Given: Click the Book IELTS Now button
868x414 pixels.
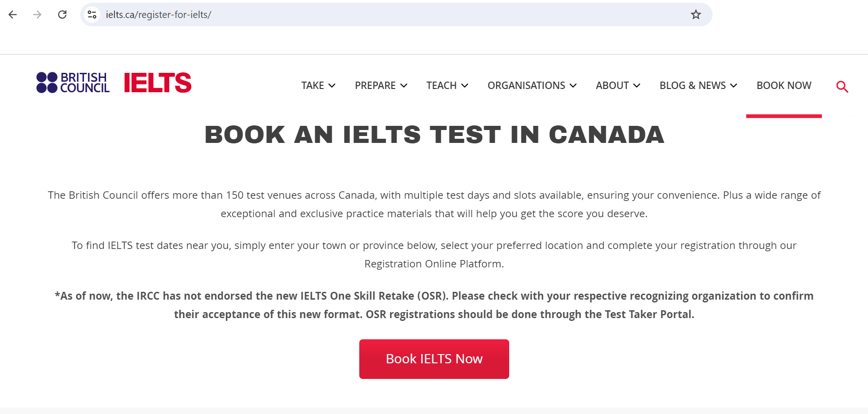Looking at the screenshot, I should coord(434,359).
